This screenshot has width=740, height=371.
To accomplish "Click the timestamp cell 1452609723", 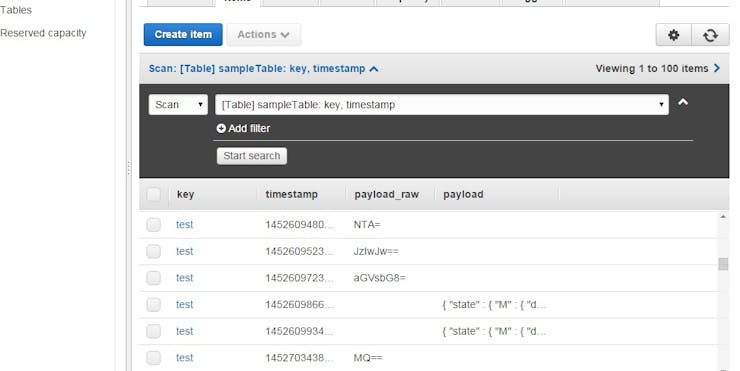I will (299, 278).
